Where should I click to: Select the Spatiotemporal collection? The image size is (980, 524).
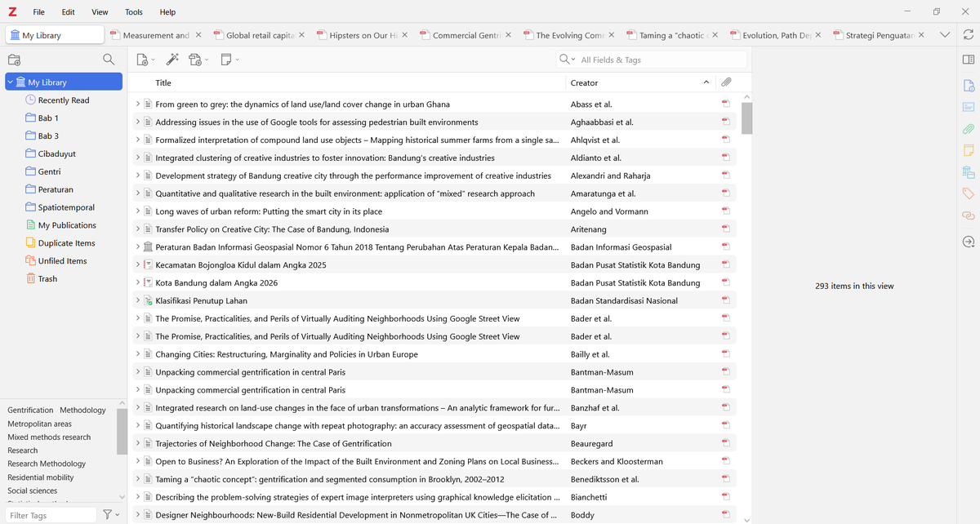pyautogui.click(x=66, y=207)
